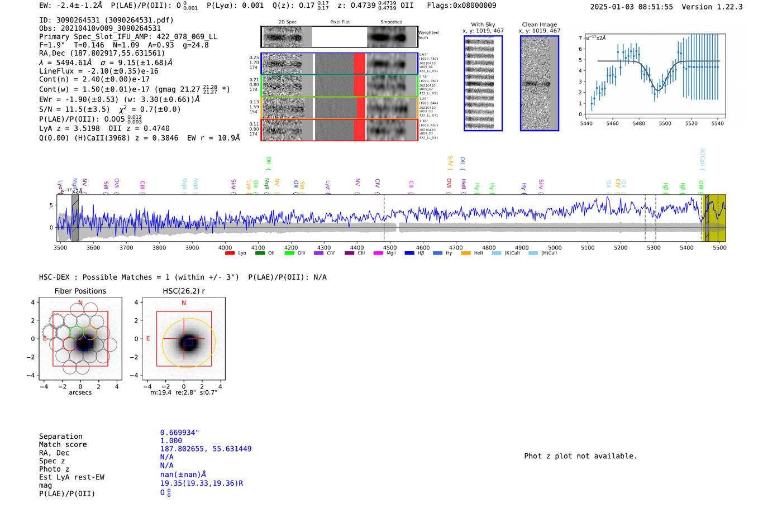The height and width of the screenshot is (532, 782).
Task: Select the blue Hβ legend swatch
Action: pos(409,253)
